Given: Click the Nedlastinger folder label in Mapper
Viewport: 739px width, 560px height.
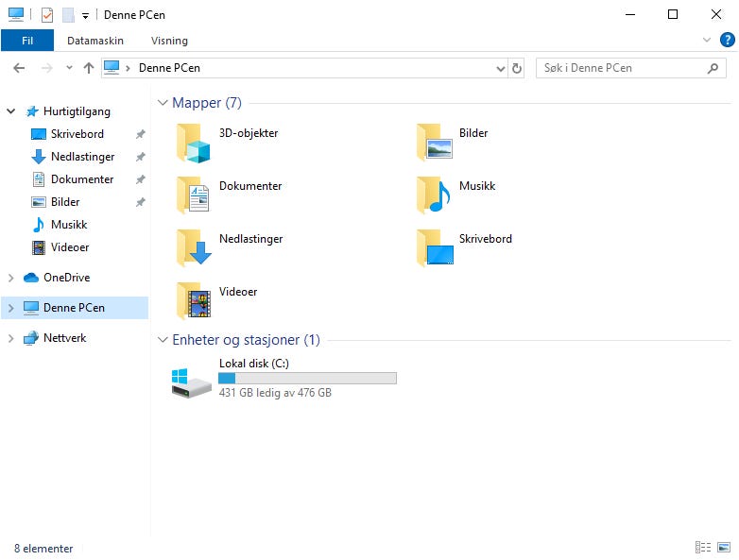Looking at the screenshot, I should click(250, 239).
